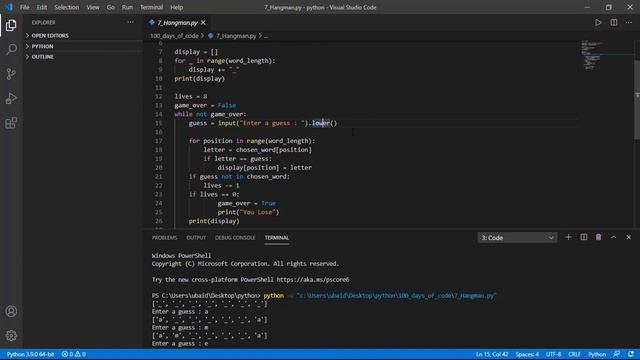640x360 pixels.
Task: Open the Selection menu
Action: pos(67,7)
